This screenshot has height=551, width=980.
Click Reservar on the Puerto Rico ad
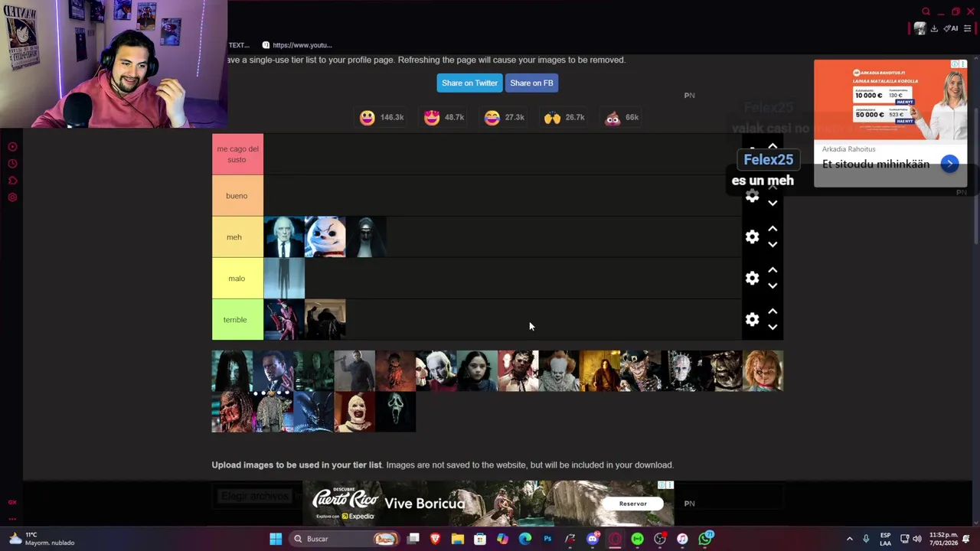(632, 504)
